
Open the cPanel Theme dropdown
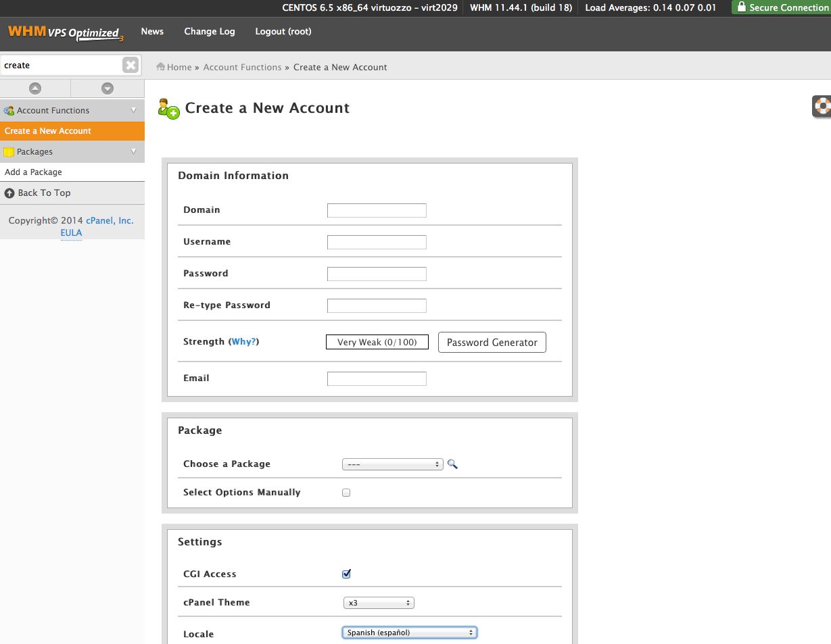pyautogui.click(x=379, y=603)
